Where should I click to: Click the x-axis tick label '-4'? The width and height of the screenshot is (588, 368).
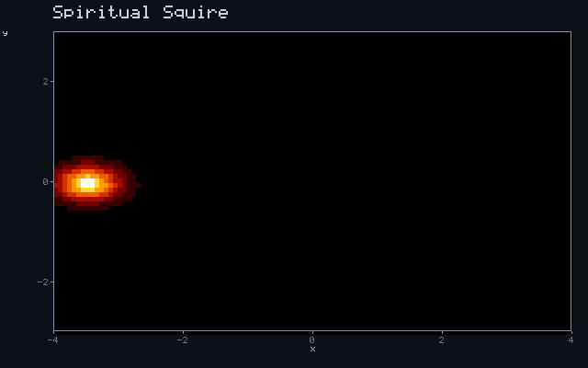coord(53,340)
